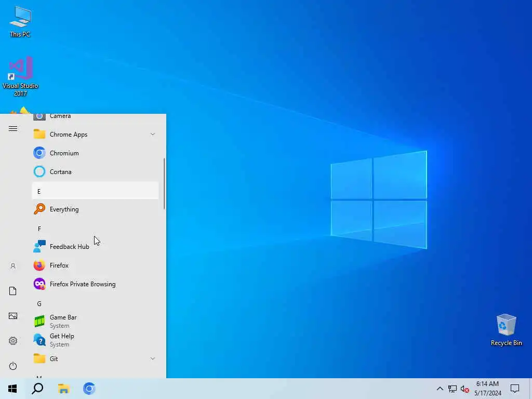Viewport: 532px width, 399px height.
Task: Open user account icon in Start sidebar
Action: coord(13,266)
